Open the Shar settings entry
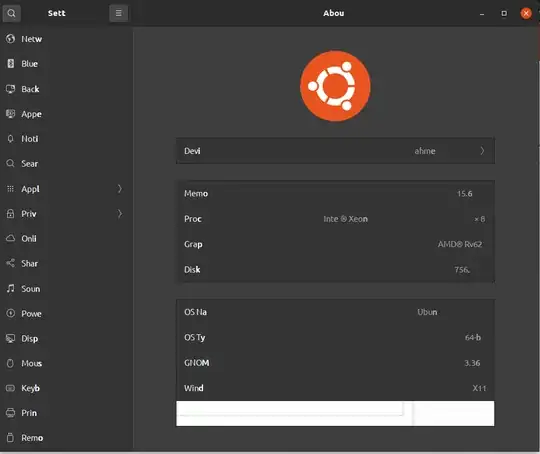Screen dimensions: 540x454 pos(67,264)
